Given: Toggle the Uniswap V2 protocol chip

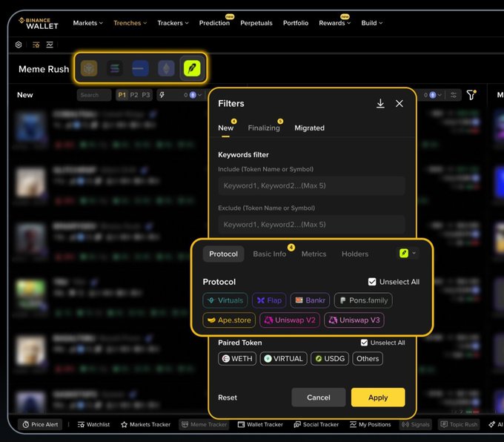Looking at the screenshot, I should pos(290,320).
